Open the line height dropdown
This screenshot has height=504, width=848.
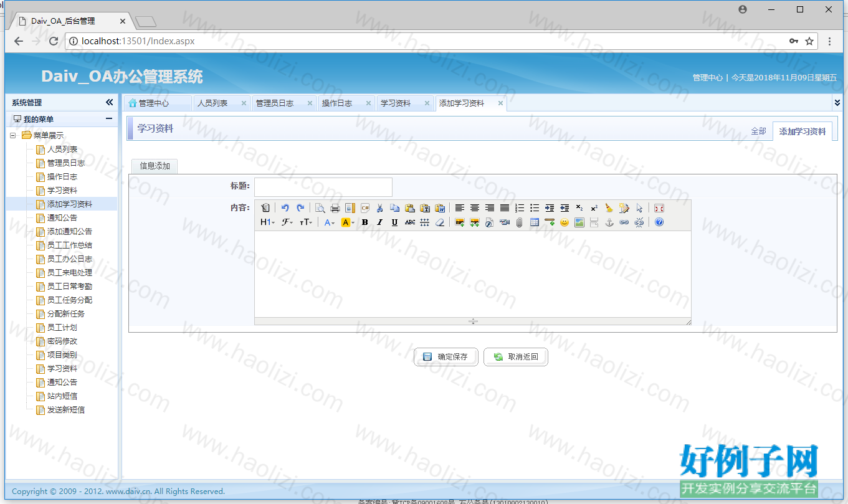coord(425,222)
